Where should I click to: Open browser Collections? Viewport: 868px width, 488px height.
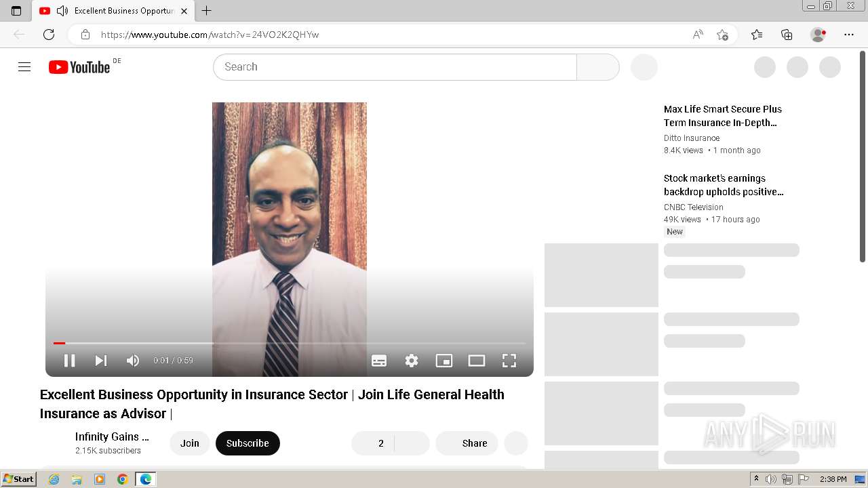(787, 35)
